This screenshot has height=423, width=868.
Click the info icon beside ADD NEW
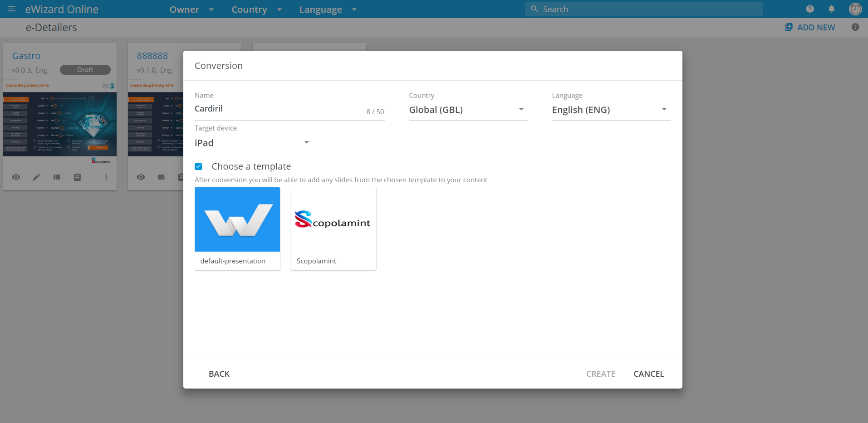click(x=855, y=27)
